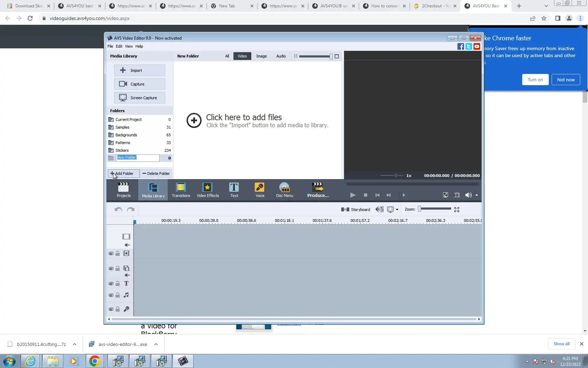Jump to the next scene
The image size is (588, 368).
coord(402,195)
